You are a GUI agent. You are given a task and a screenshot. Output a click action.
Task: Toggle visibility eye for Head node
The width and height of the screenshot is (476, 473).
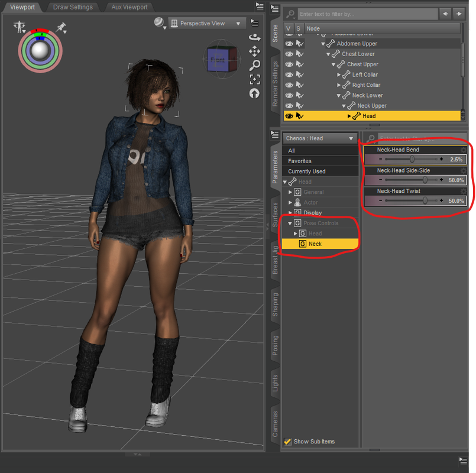289,116
